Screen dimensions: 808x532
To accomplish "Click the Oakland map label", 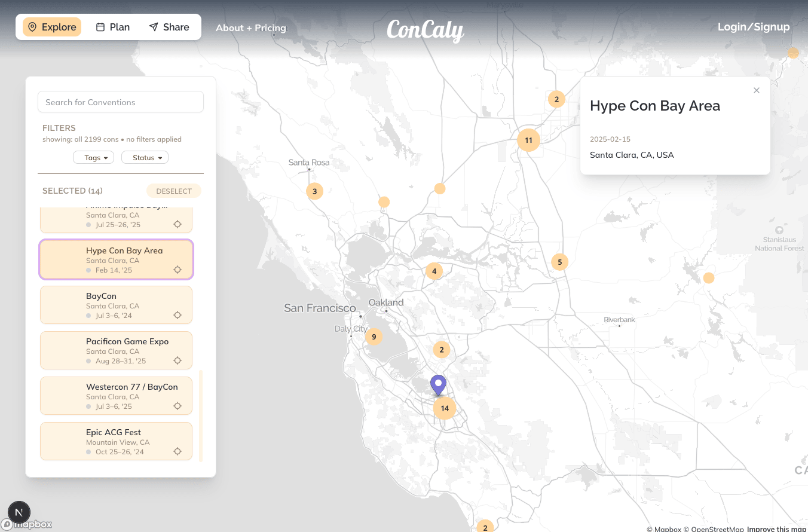I will [386, 302].
